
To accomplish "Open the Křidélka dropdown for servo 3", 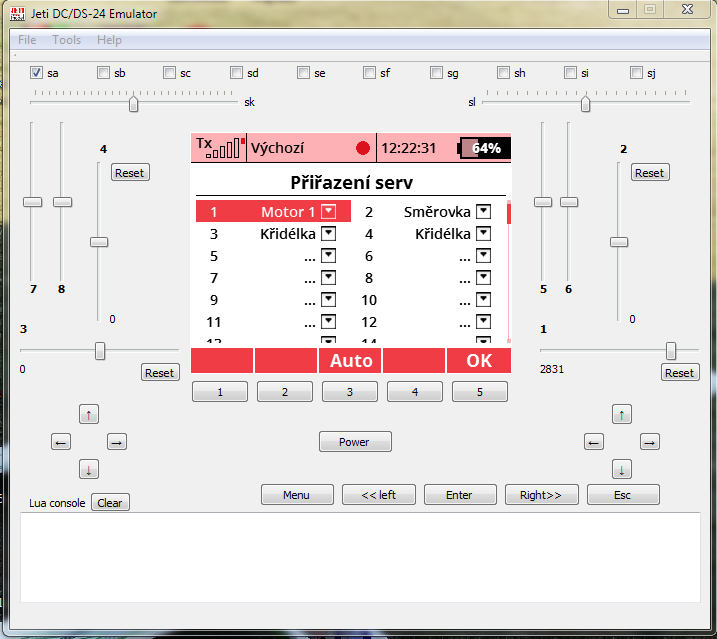I will 328,234.
